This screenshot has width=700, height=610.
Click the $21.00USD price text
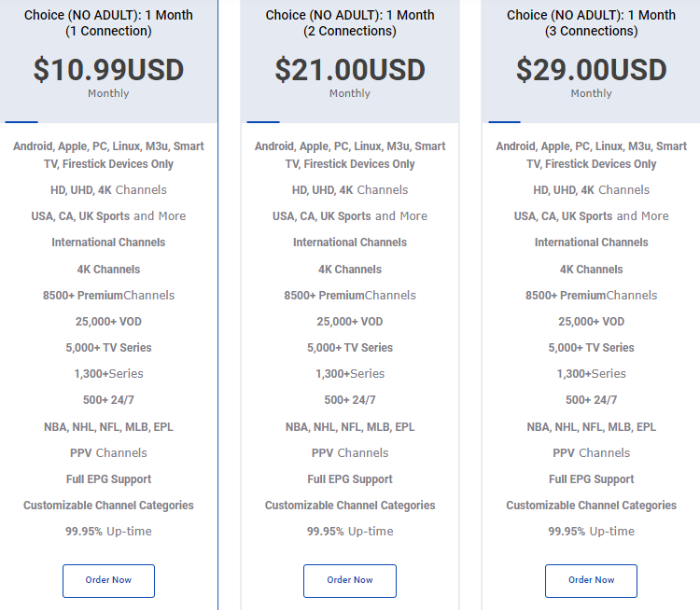click(350, 70)
